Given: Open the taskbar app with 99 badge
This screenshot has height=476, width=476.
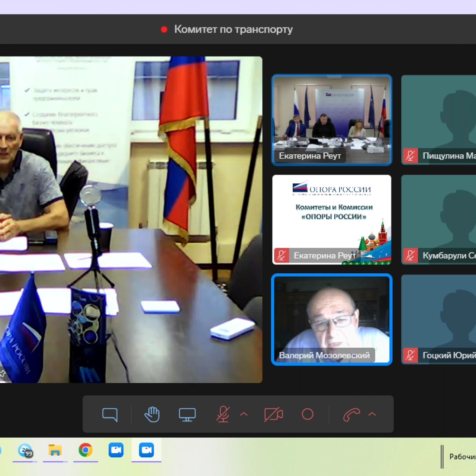Looking at the screenshot, I should [x=25, y=450].
